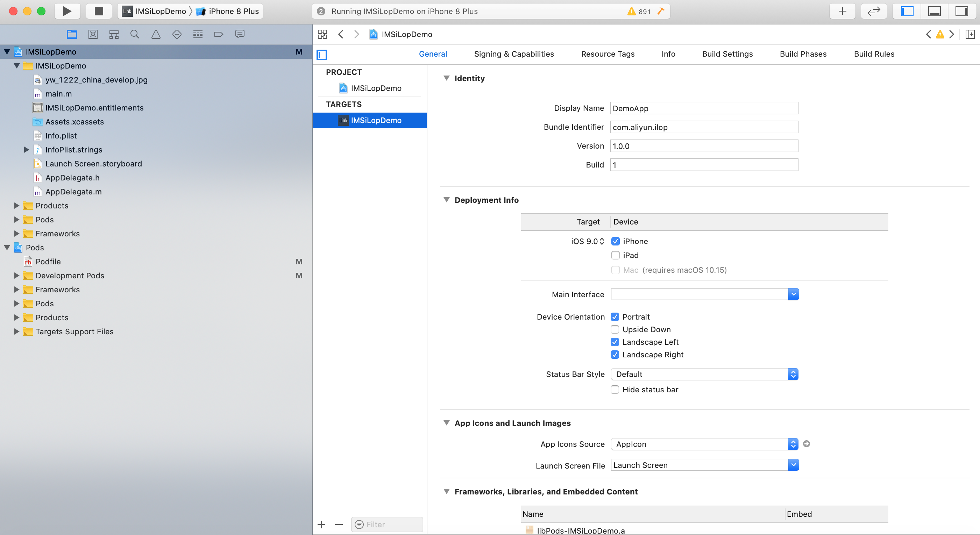Hide the project and targets list

pos(322,55)
